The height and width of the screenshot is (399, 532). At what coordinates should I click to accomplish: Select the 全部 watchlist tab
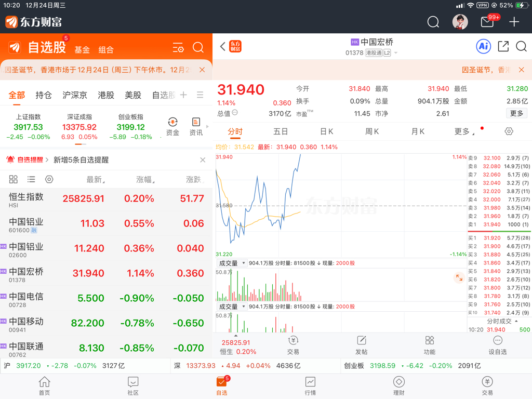tap(17, 96)
